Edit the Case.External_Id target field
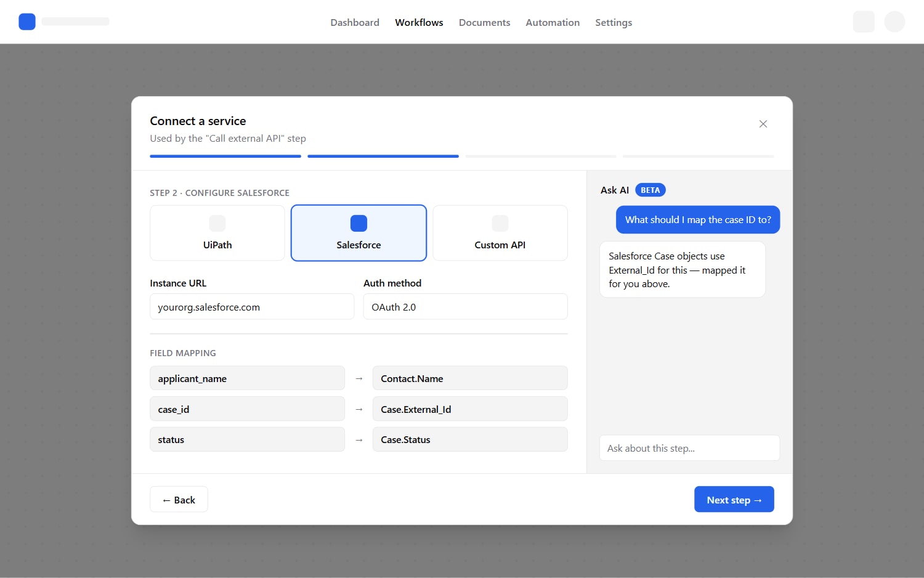Image resolution: width=924 pixels, height=578 pixels. pos(470,409)
